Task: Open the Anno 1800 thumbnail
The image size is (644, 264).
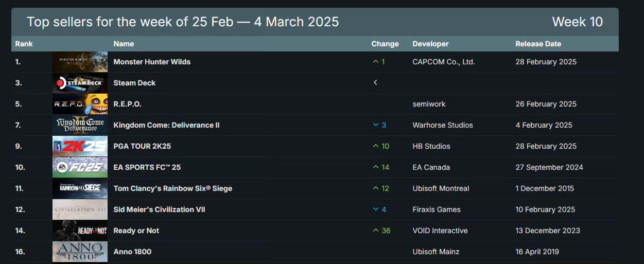Action: 80,252
